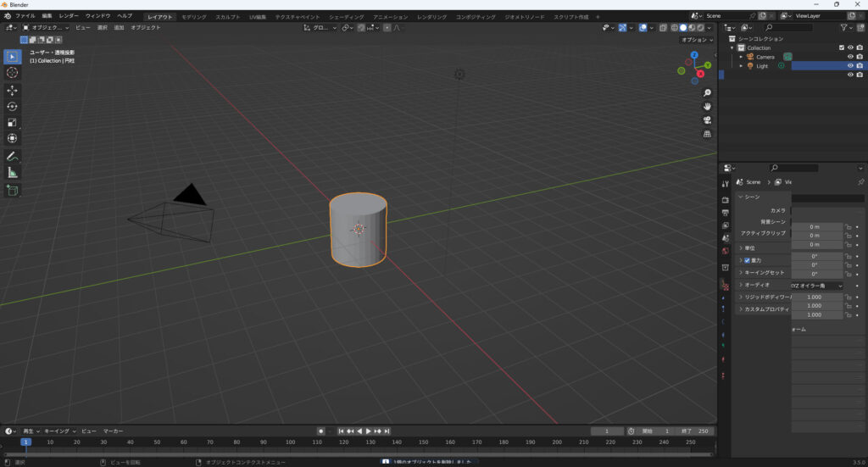
Task: Pin the properties editor context
Action: (x=861, y=182)
